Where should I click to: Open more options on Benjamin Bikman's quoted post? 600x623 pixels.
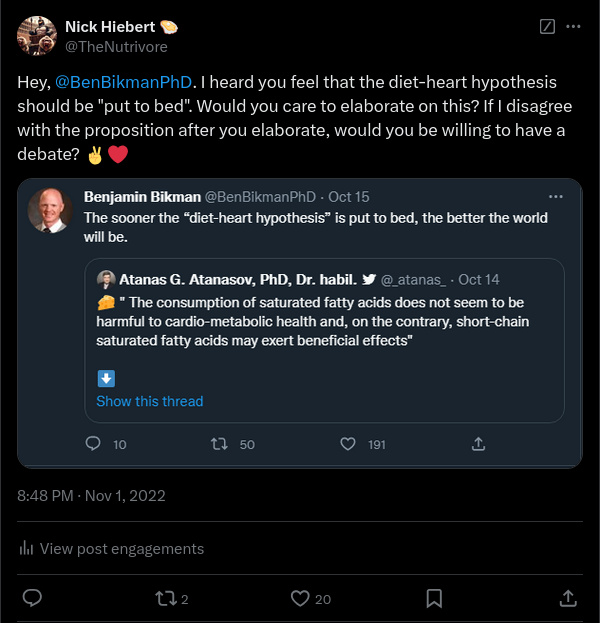(556, 196)
